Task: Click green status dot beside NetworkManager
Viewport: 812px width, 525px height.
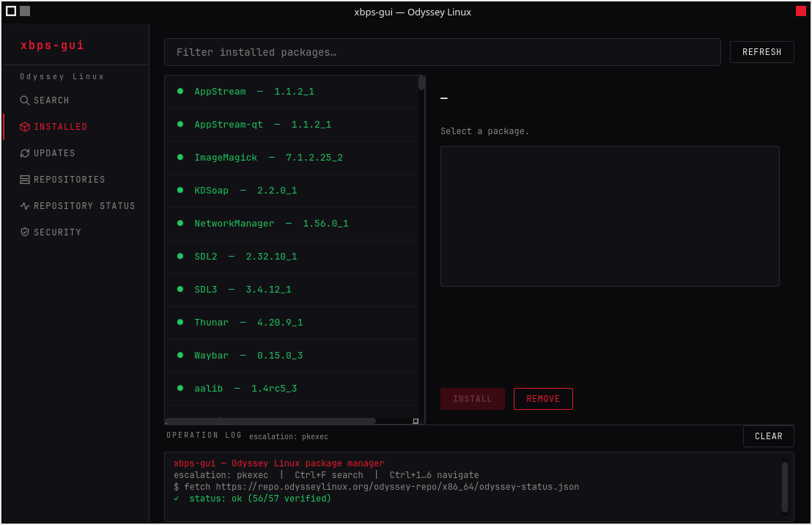Action: click(x=180, y=224)
